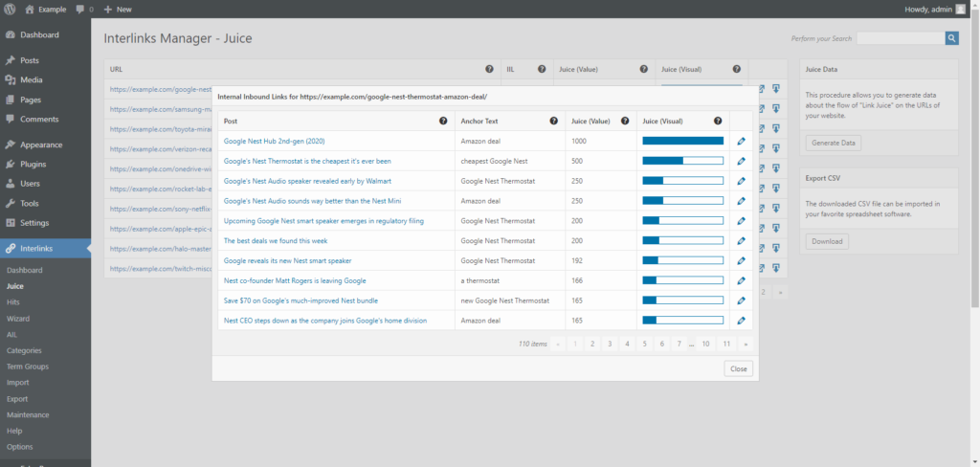Screen dimensions: 980x467
Task: Open the Pages menu
Action: point(31,100)
